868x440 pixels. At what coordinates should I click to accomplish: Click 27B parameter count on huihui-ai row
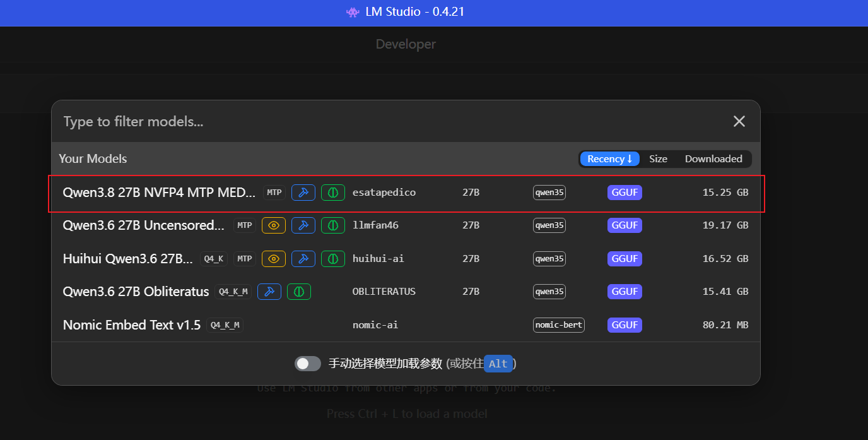[471, 259]
